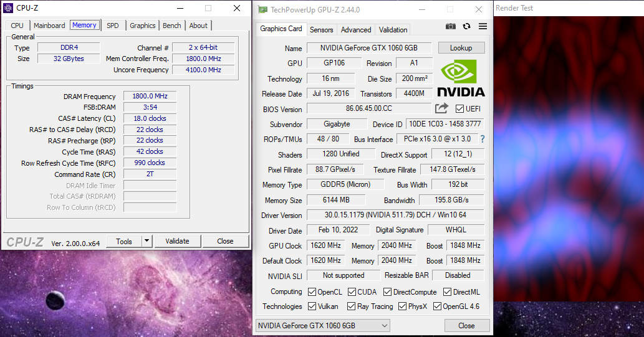Screen dimensions: 644x337
Task: Click the Memory Type value GDDR5 (Micron)
Action: click(x=345, y=184)
